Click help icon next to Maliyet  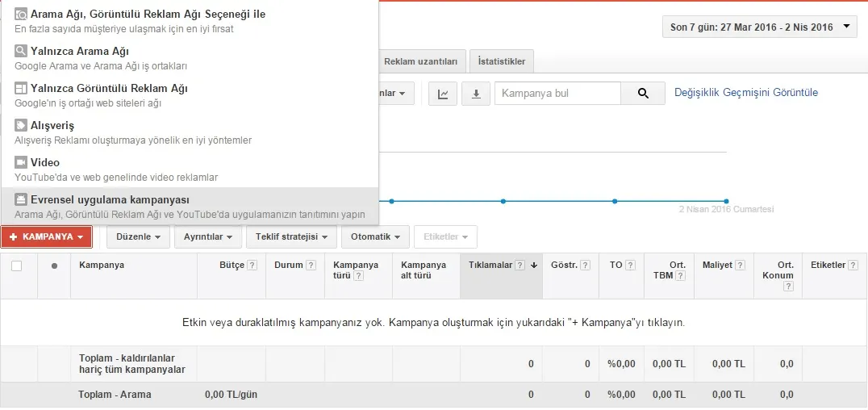[740, 266]
